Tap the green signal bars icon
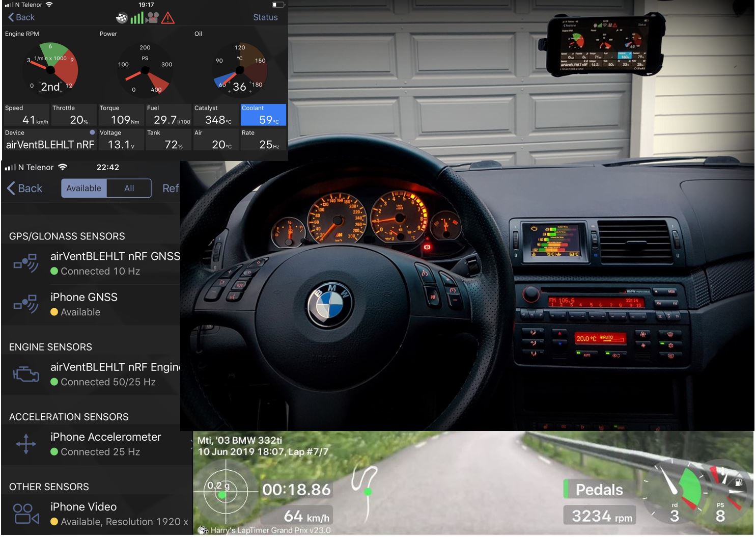Image resolution: width=756 pixels, height=537 pixels. [x=137, y=18]
